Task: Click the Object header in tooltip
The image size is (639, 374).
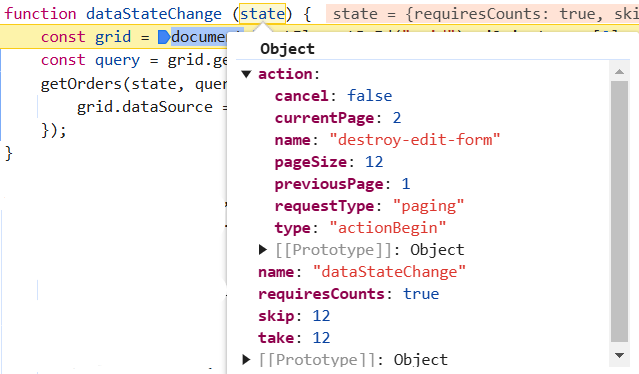Action: click(287, 49)
